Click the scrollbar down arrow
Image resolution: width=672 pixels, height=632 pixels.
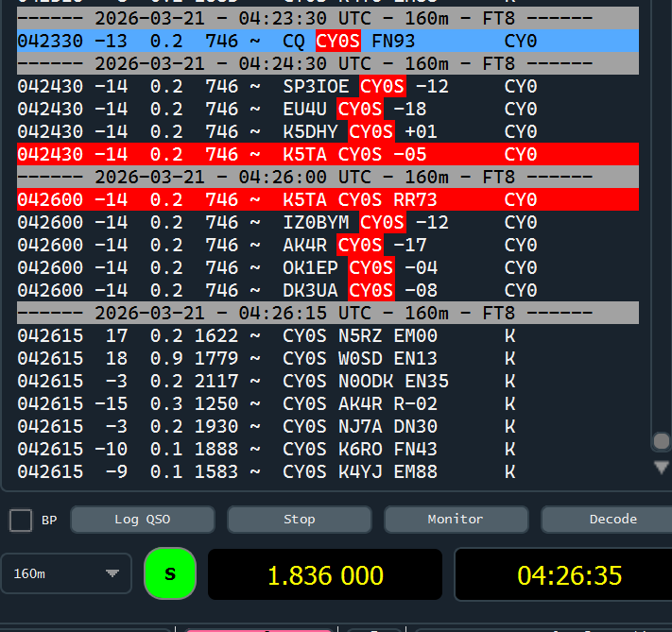pyautogui.click(x=661, y=467)
